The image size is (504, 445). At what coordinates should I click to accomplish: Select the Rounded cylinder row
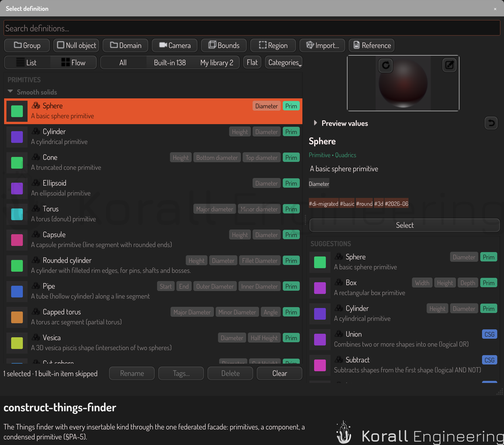153,266
